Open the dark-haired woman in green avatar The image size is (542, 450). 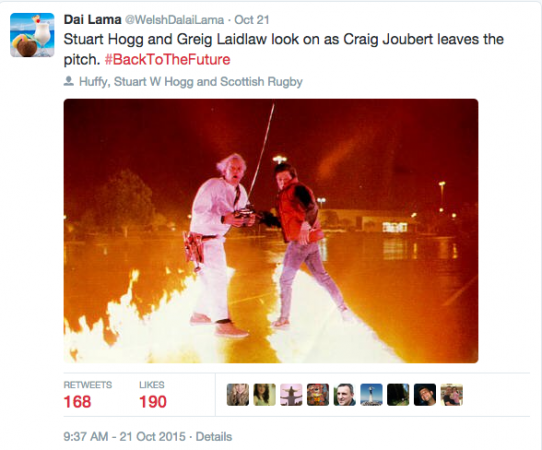[x=264, y=394]
